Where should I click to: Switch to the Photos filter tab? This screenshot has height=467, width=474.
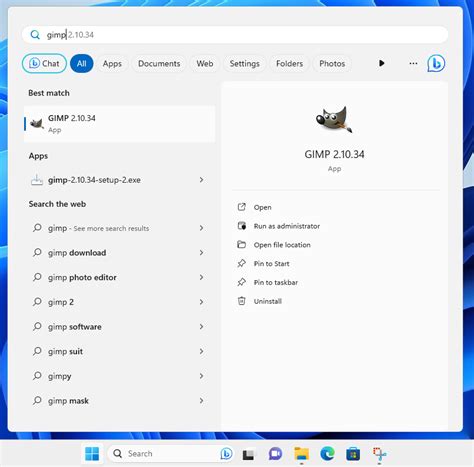(332, 63)
